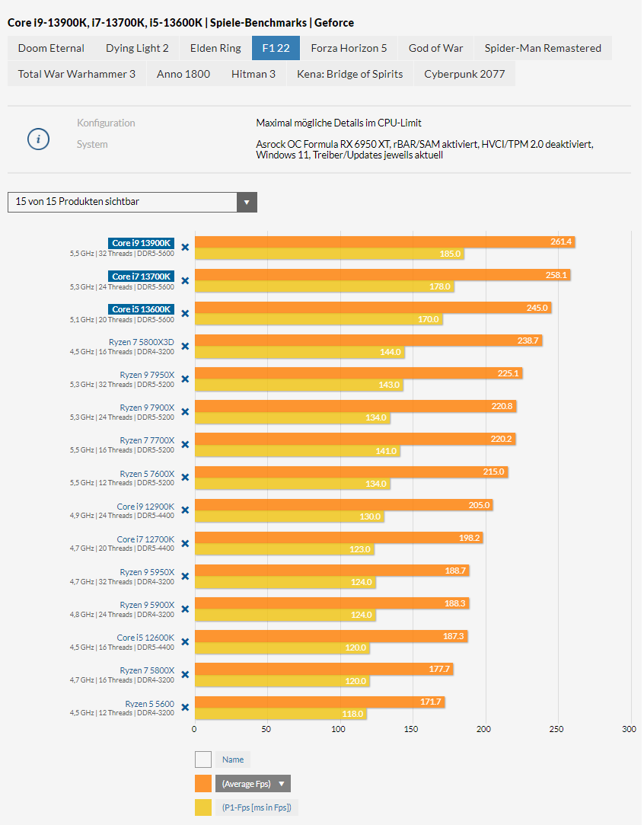Remove Core i5 13600K with its X icon

[x=185, y=314]
